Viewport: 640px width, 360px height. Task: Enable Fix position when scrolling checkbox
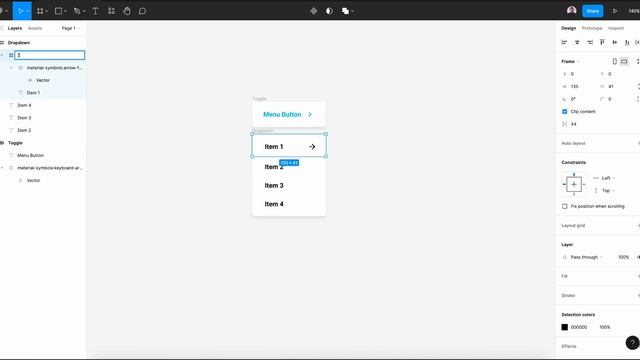(564, 207)
